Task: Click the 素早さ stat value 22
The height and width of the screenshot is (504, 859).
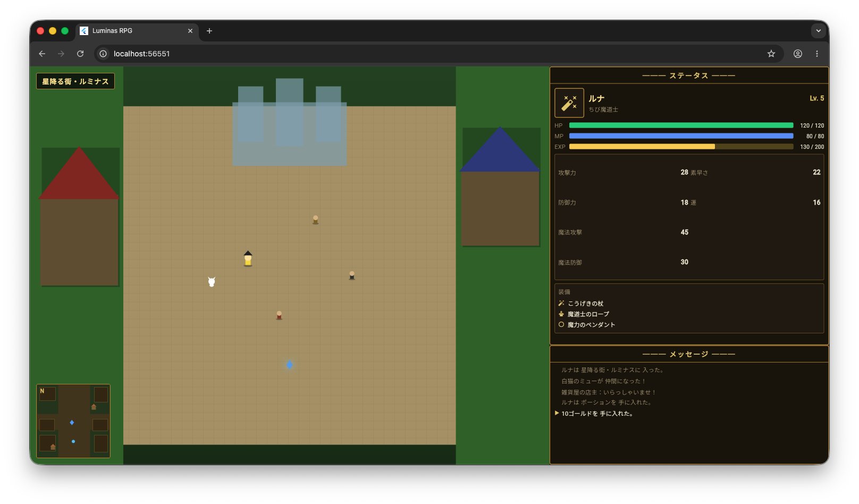Action: click(816, 172)
